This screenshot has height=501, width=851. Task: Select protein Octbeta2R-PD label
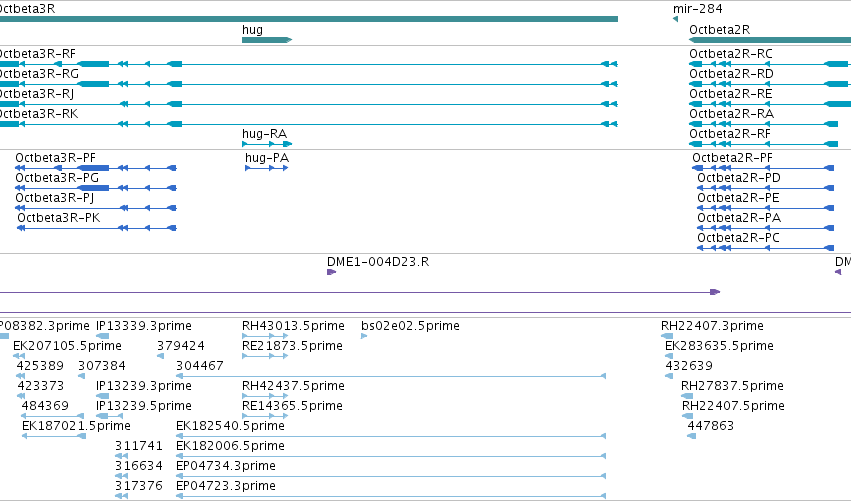click(739, 178)
